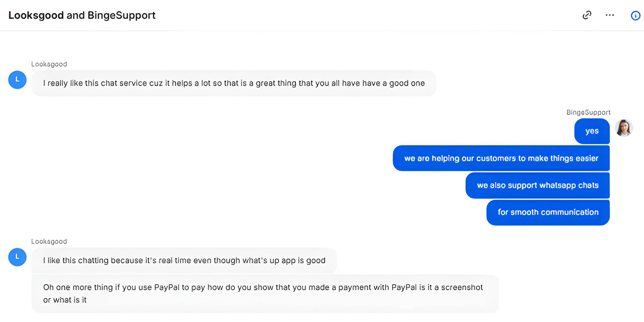Click the "helping our customers" message bubble
The height and width of the screenshot is (322, 644).
(x=501, y=158)
